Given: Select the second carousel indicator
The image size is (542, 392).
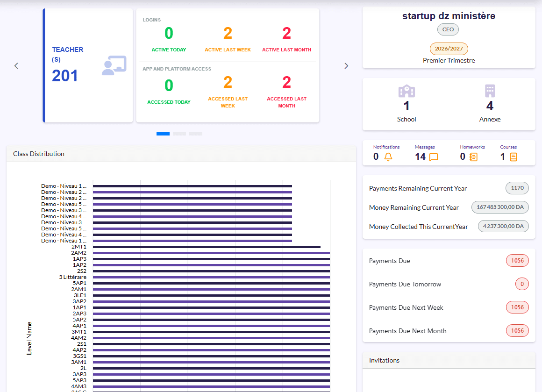Looking at the screenshot, I should [179, 134].
